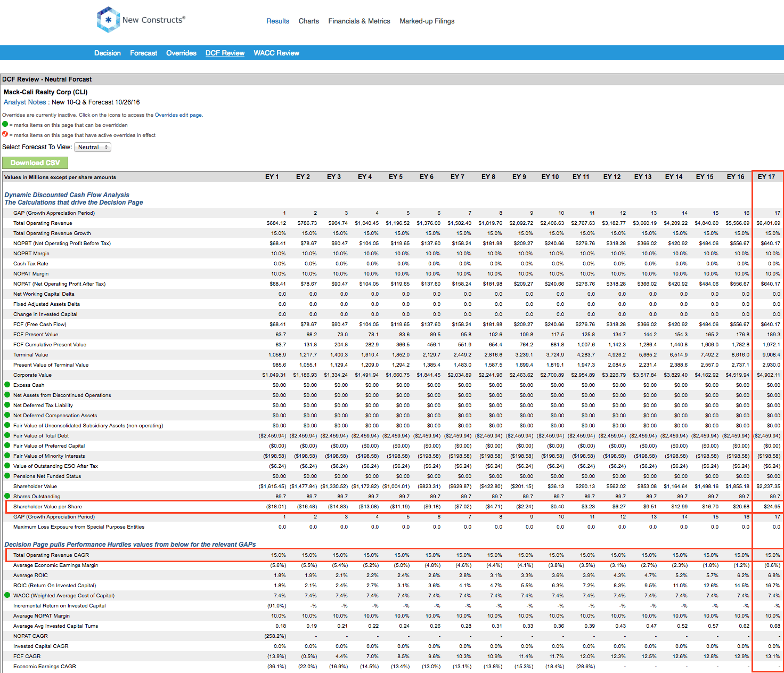This screenshot has height=673, width=784.
Task: Open the Charts menu item
Action: [x=309, y=21]
